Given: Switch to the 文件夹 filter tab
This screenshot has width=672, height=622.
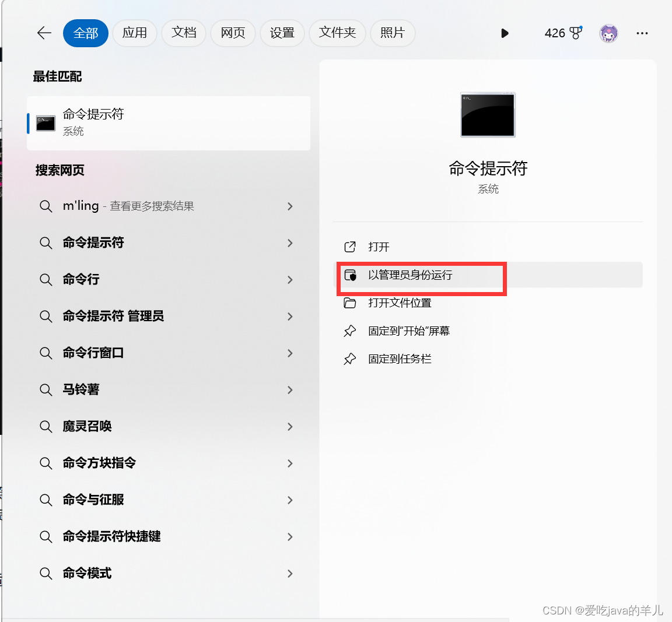Looking at the screenshot, I should click(337, 33).
